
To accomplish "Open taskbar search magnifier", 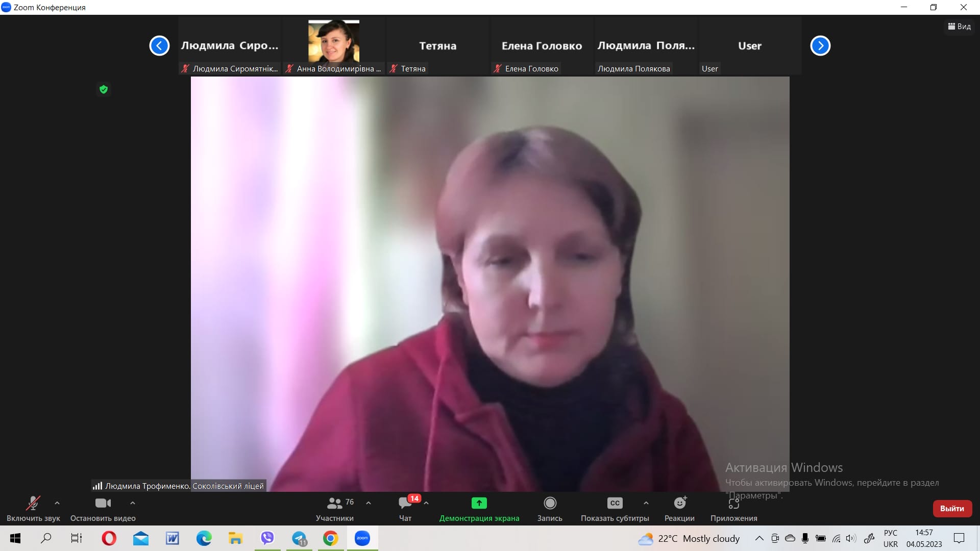I will point(46,538).
